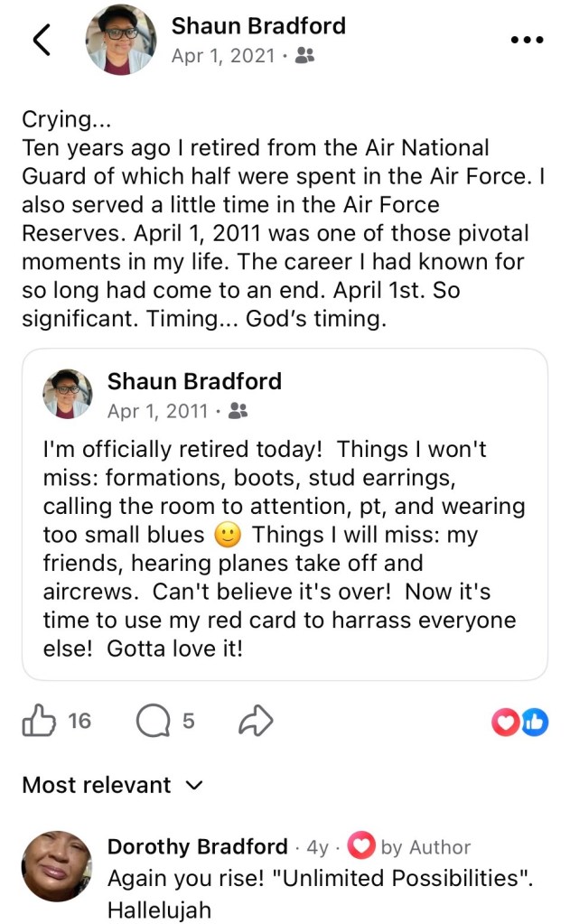Viewport: 570px width, 924px height.
Task: Go back using the back arrow
Action: click(x=42, y=41)
